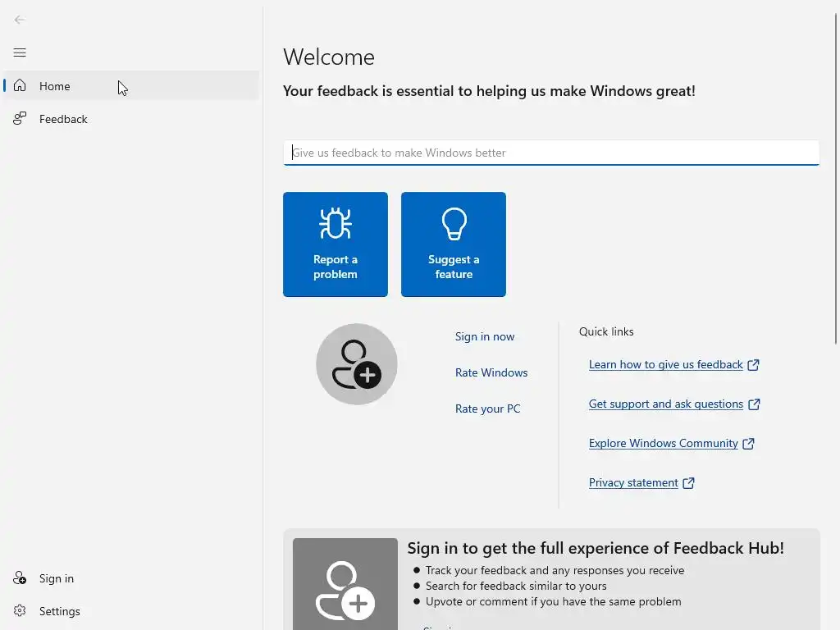Click the gray add-user image in sign-in banner
The image size is (840, 630).
[x=345, y=584]
